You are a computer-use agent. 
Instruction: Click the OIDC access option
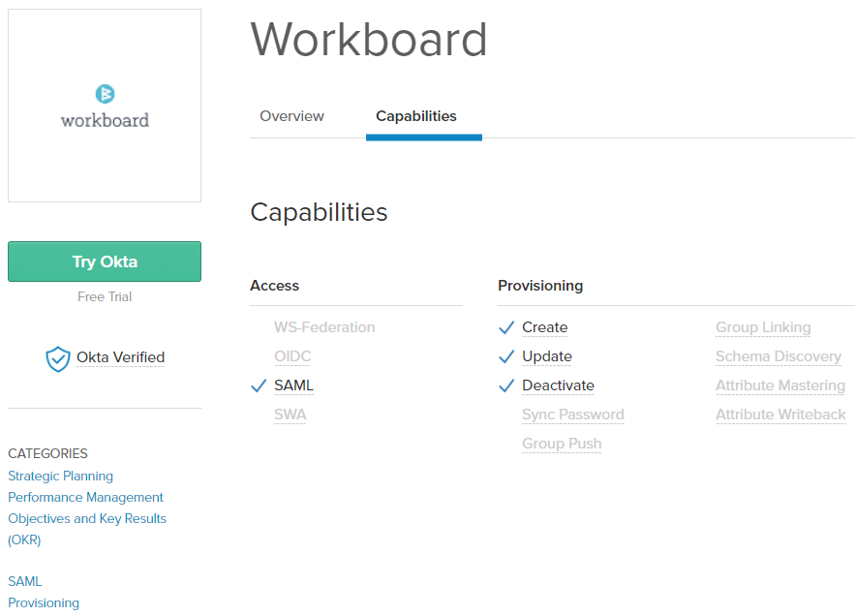pyautogui.click(x=292, y=356)
